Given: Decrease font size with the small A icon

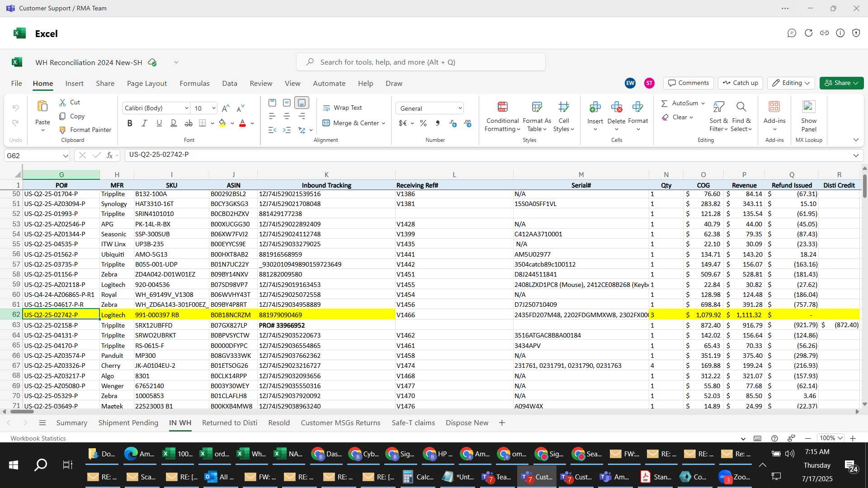Looking at the screenshot, I should click(x=241, y=108).
